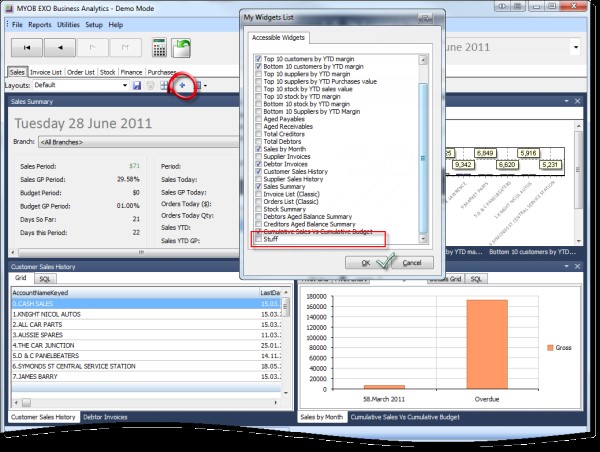The height and width of the screenshot is (452, 600).
Task: Select the Accessible Widgets tab
Action: [278, 38]
